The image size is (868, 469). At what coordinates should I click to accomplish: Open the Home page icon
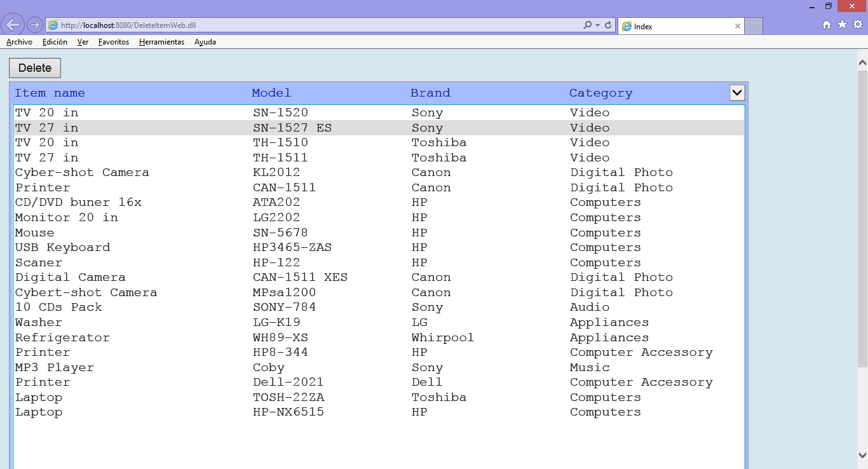coord(827,25)
